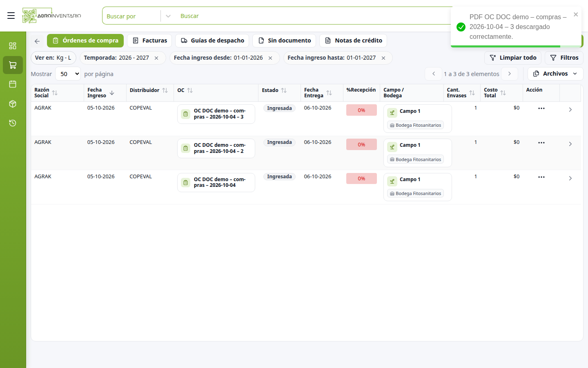Screen dimensions: 588x368
Task: Click AgroInventario logo
Action: point(52,16)
